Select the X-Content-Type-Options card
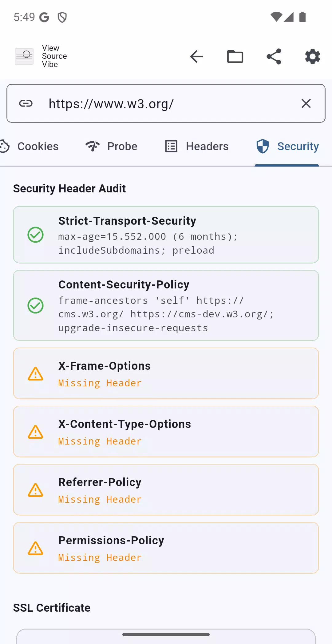The height and width of the screenshot is (644, 332). 166,432
